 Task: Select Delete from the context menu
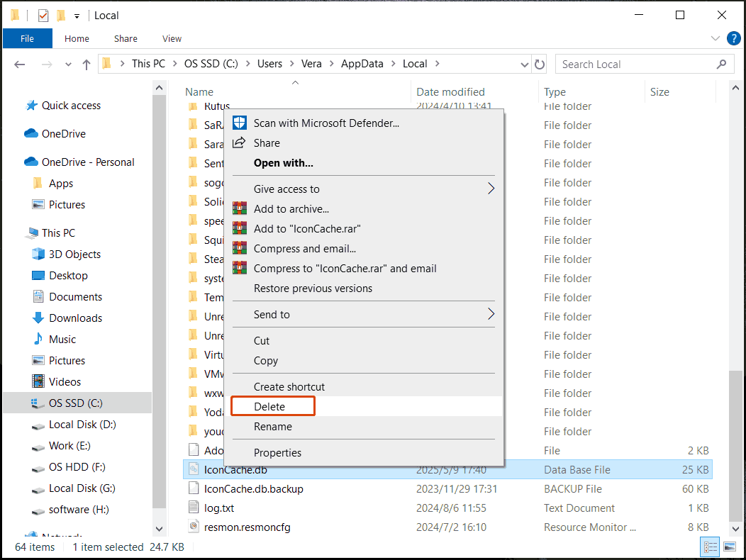(x=269, y=406)
